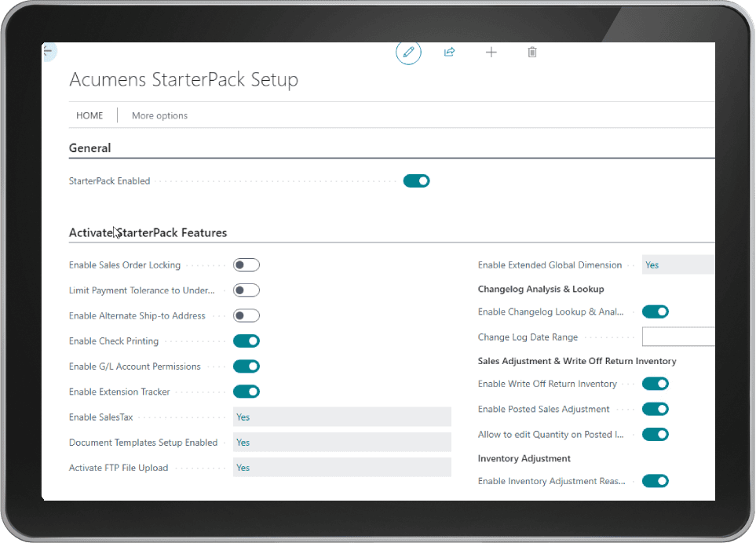
Task: Click the Enable SalesTax Yes field
Action: pyautogui.click(x=342, y=417)
